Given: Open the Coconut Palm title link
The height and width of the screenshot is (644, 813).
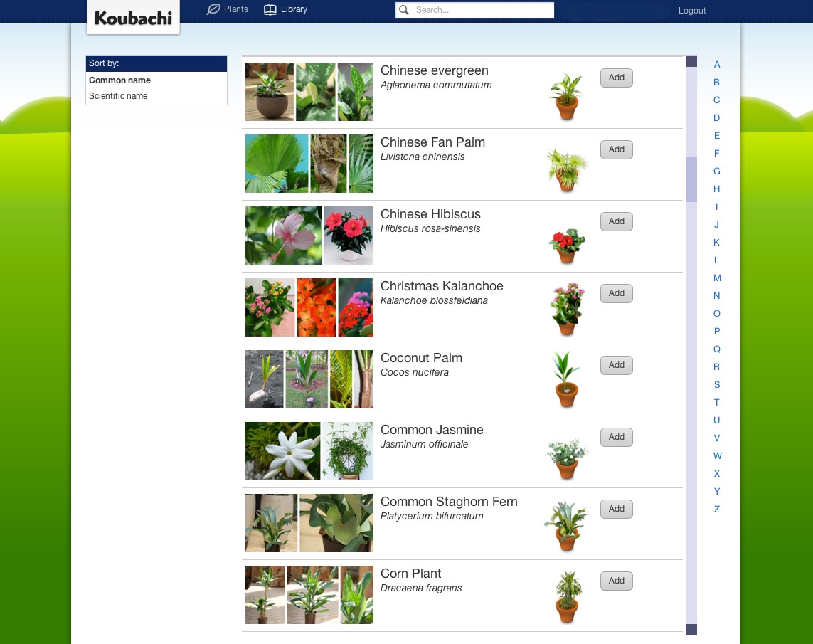Looking at the screenshot, I should tap(421, 358).
